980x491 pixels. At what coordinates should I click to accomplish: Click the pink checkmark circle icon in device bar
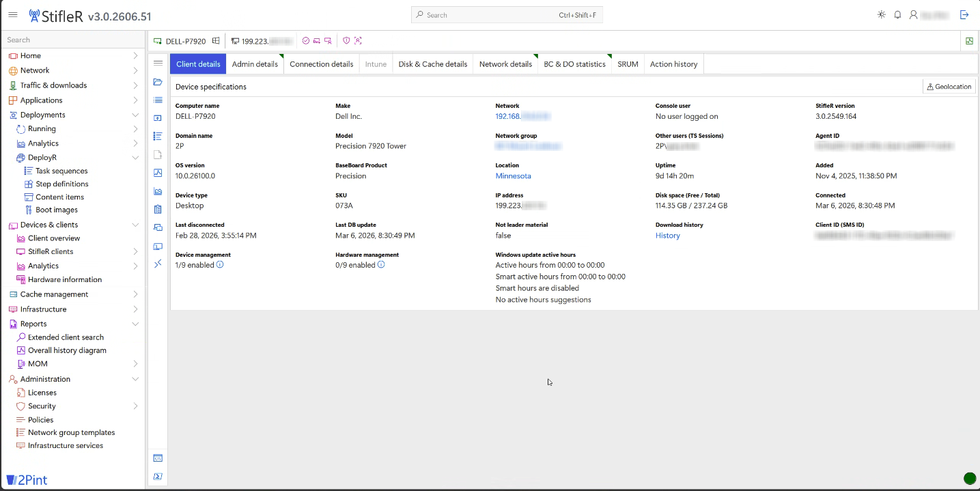[306, 41]
